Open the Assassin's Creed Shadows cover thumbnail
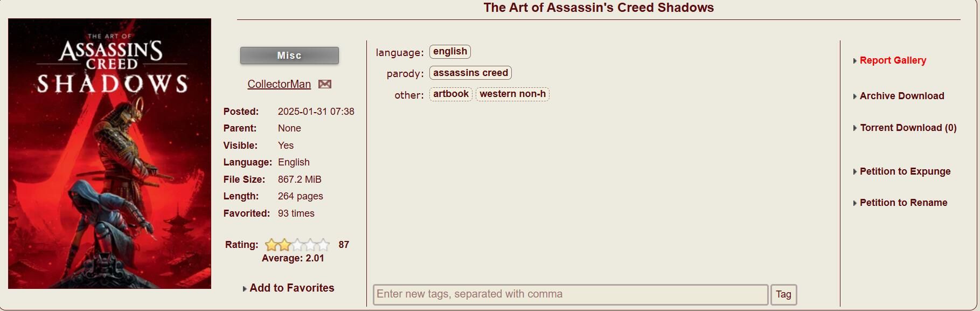The image size is (980, 311). pos(109,154)
